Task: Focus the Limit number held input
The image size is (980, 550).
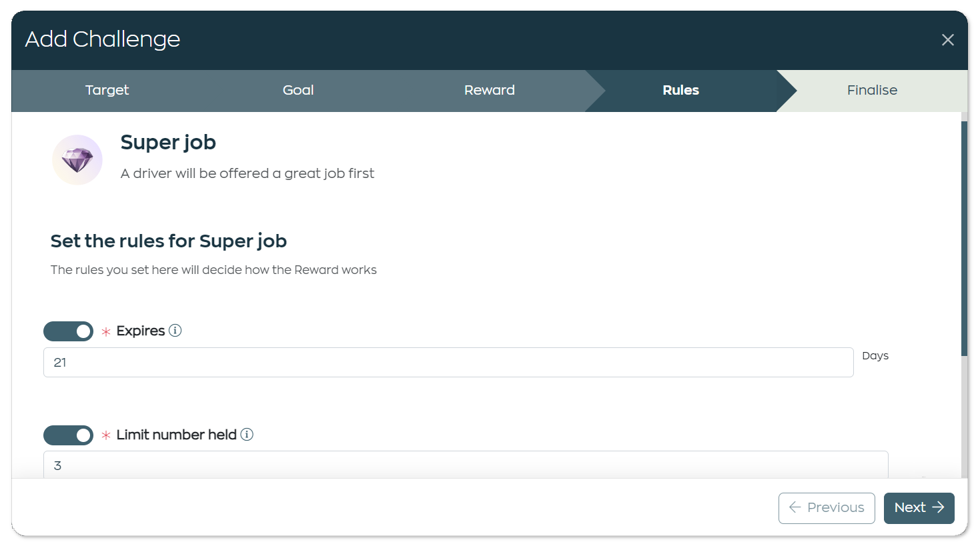Action: pos(466,465)
